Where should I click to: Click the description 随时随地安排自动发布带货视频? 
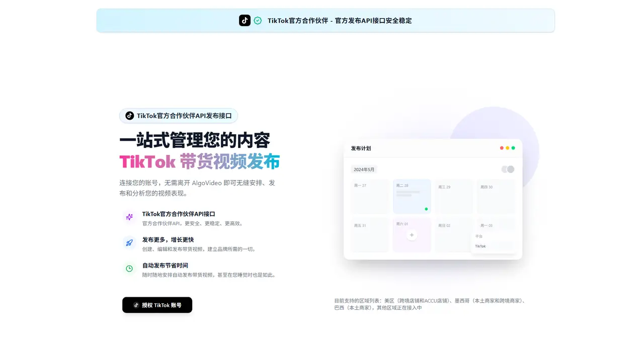pyautogui.click(x=209, y=275)
